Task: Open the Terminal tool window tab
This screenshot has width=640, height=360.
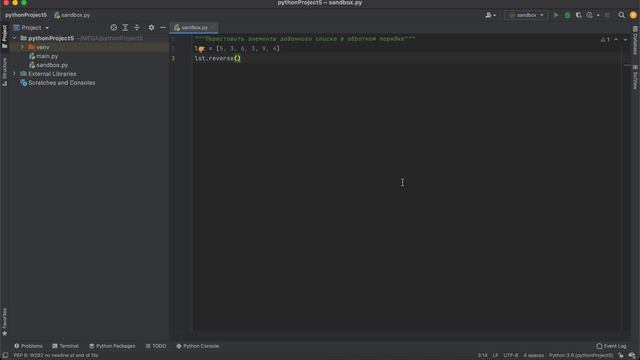Action: pos(65,346)
